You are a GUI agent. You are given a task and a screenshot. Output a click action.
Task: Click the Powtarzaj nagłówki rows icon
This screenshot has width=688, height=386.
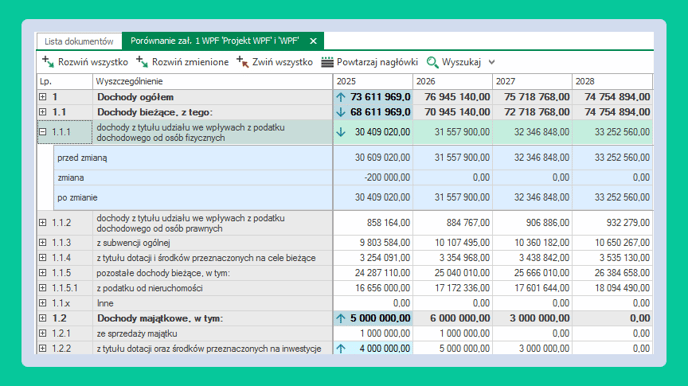coord(327,62)
